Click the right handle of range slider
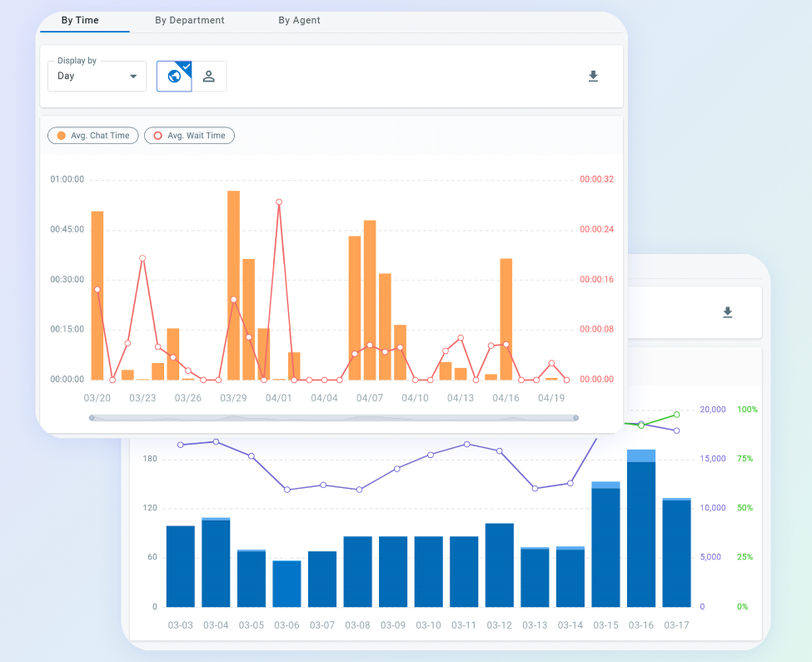The height and width of the screenshot is (662, 812). 575,418
